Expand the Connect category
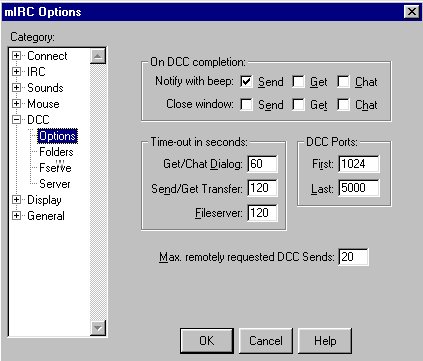 click(16, 56)
